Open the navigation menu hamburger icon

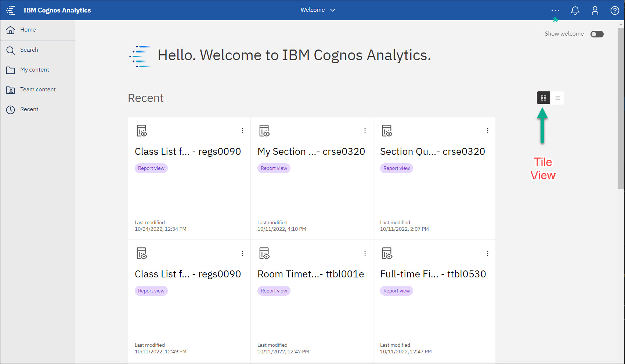11,10
